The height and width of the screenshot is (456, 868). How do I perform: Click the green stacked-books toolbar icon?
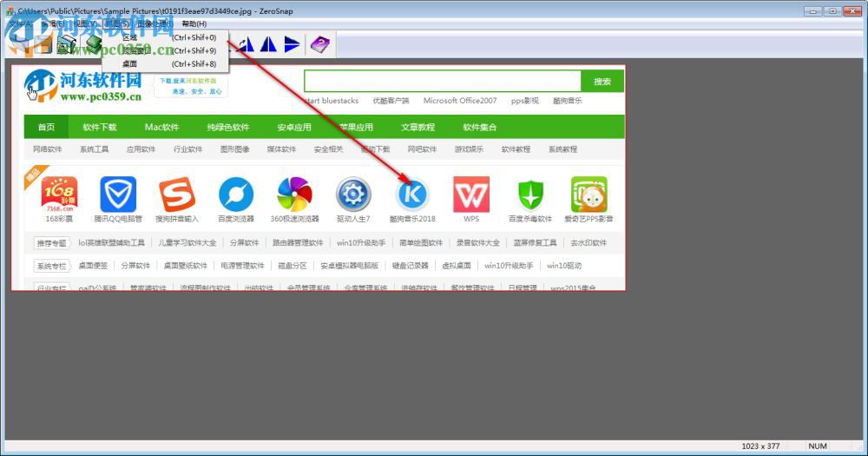pos(93,45)
